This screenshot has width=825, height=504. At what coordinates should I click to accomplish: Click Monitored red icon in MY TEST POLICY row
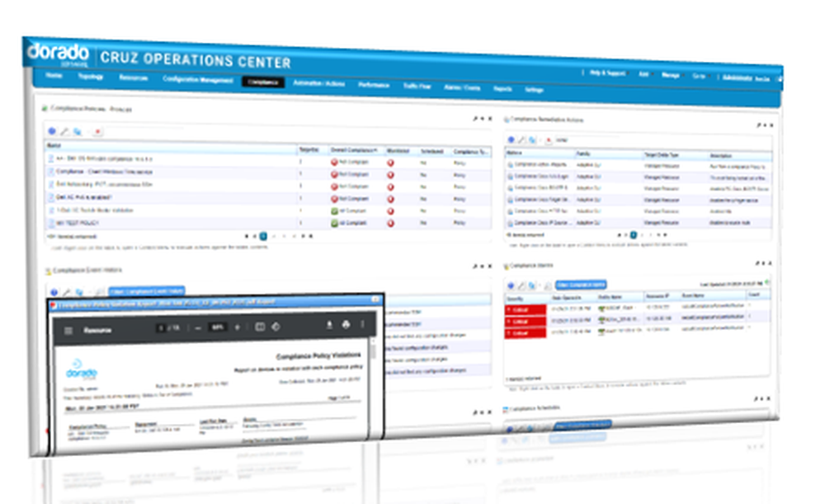point(390,223)
